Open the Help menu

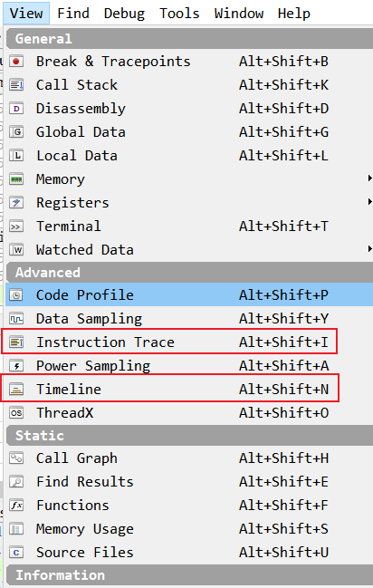[x=294, y=14]
